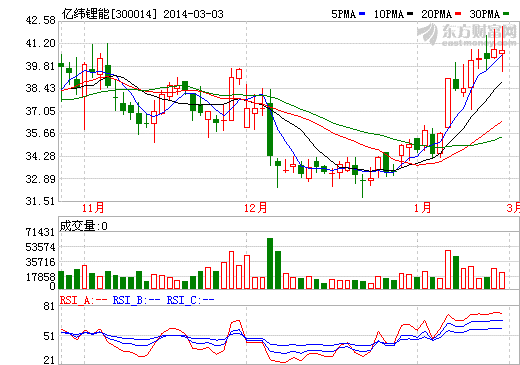Click price axis value 41.20

tap(41, 43)
